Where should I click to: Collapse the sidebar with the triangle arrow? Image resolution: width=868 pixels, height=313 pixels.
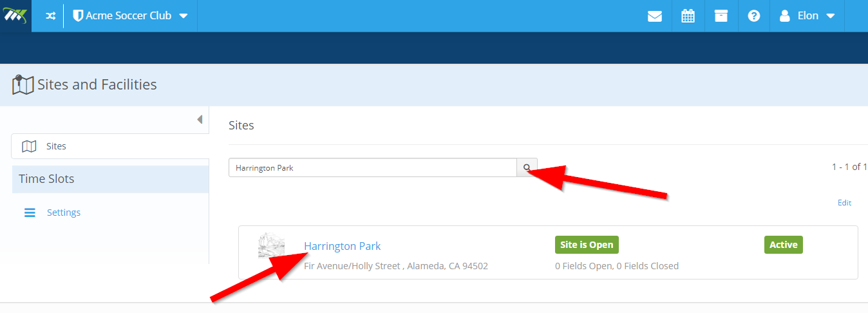200,119
